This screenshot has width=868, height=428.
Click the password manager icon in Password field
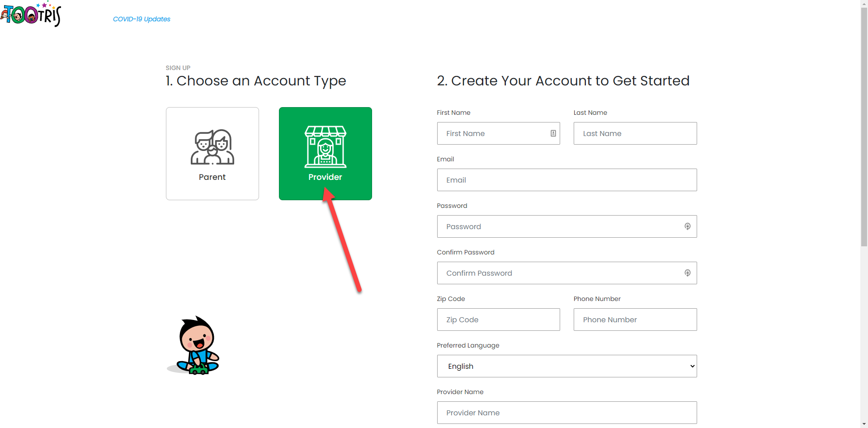pyautogui.click(x=687, y=226)
